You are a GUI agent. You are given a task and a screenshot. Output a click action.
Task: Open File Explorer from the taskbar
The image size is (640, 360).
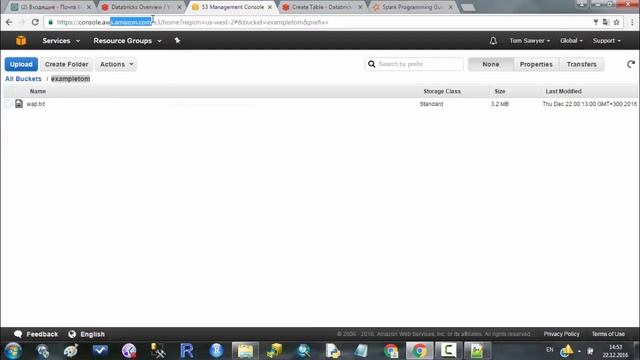pos(245,351)
